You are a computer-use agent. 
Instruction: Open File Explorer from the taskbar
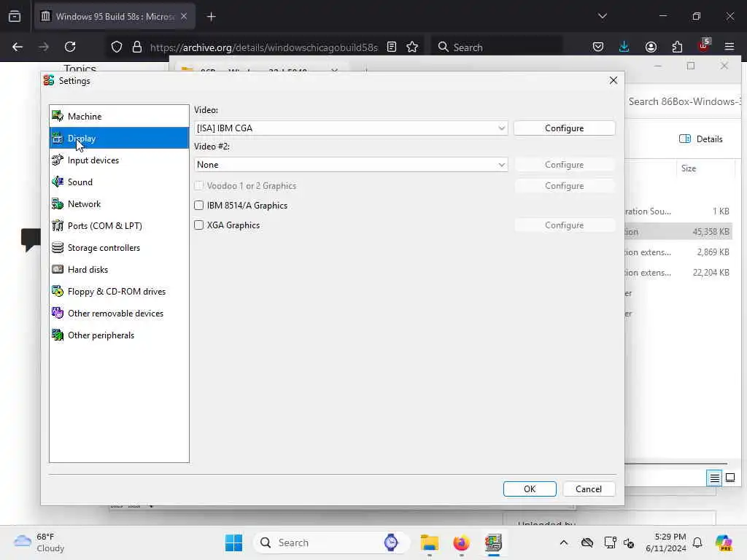[429, 542]
